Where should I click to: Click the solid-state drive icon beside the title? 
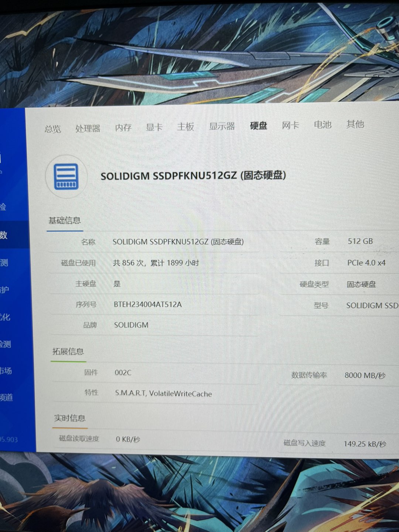click(x=66, y=177)
